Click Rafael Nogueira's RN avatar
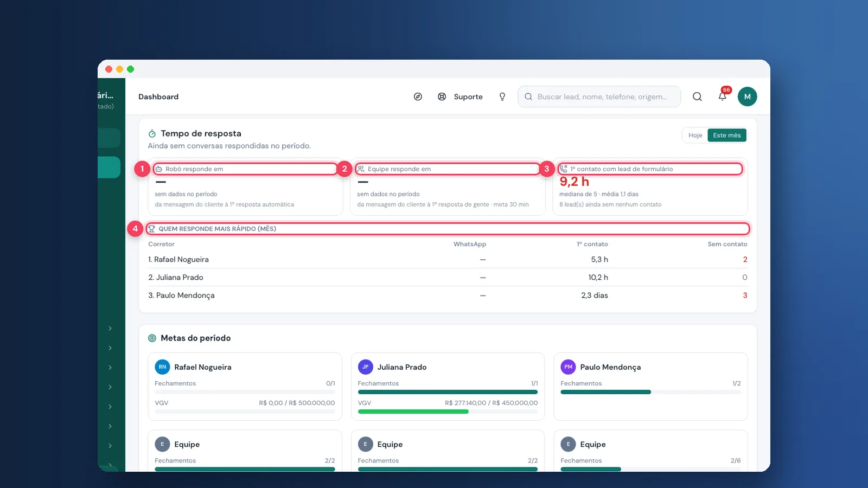This screenshot has width=868, height=488. [x=162, y=367]
